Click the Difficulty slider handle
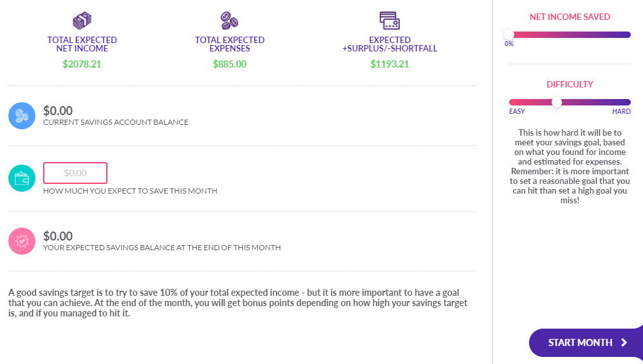Screen dimensions: 643x364 point(557,102)
